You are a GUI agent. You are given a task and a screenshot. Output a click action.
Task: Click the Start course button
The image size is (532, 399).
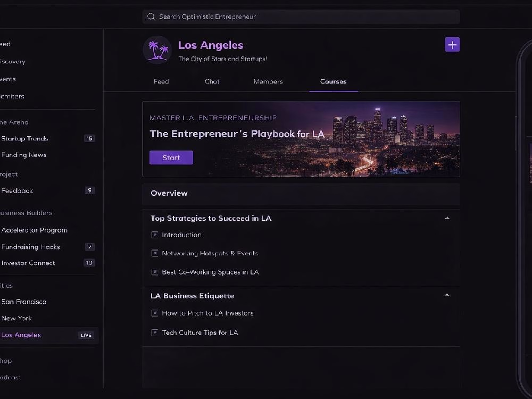[171, 157]
